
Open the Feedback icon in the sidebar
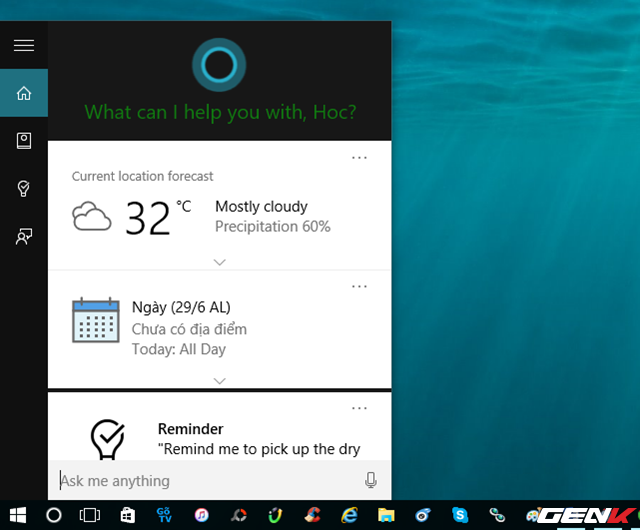point(24,236)
